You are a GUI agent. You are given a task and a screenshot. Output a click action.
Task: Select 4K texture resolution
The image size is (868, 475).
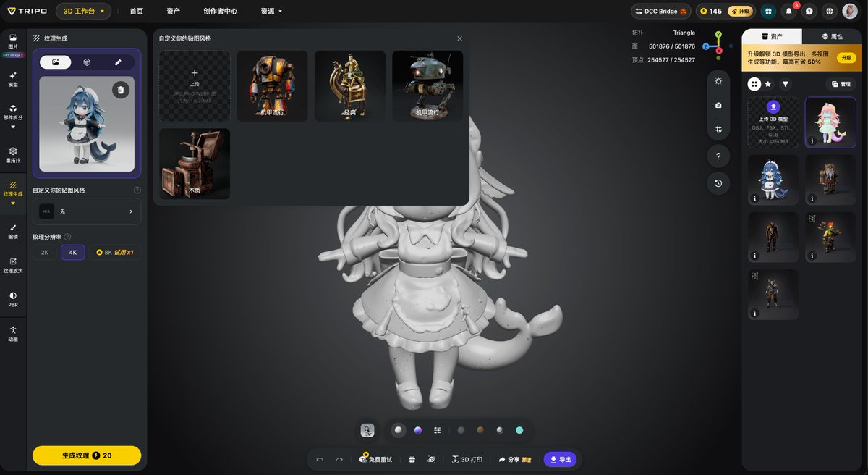coord(72,252)
